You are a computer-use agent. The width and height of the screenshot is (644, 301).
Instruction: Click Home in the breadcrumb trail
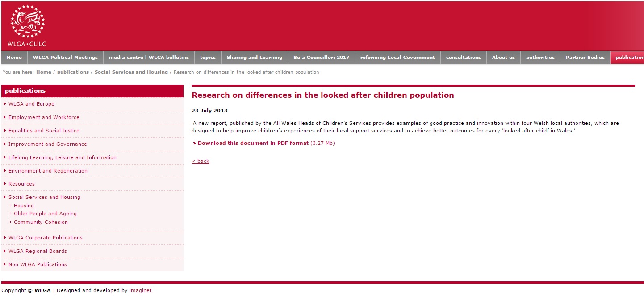[43, 72]
